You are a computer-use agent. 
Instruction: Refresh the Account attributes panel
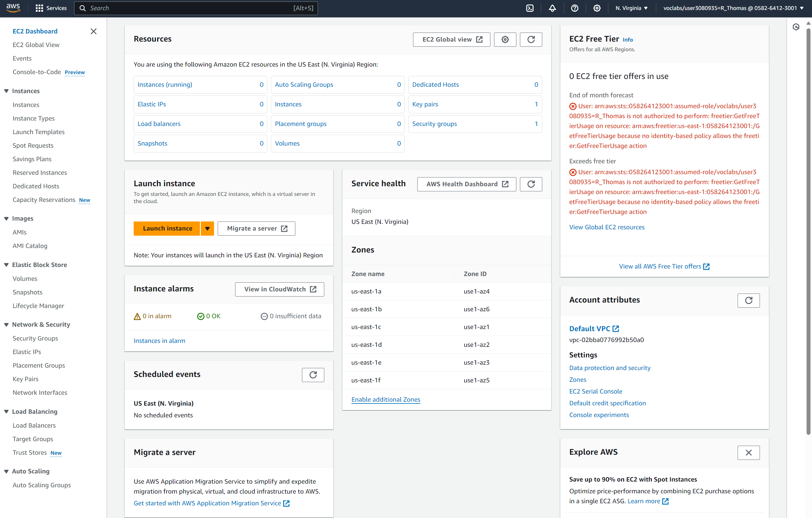point(748,300)
